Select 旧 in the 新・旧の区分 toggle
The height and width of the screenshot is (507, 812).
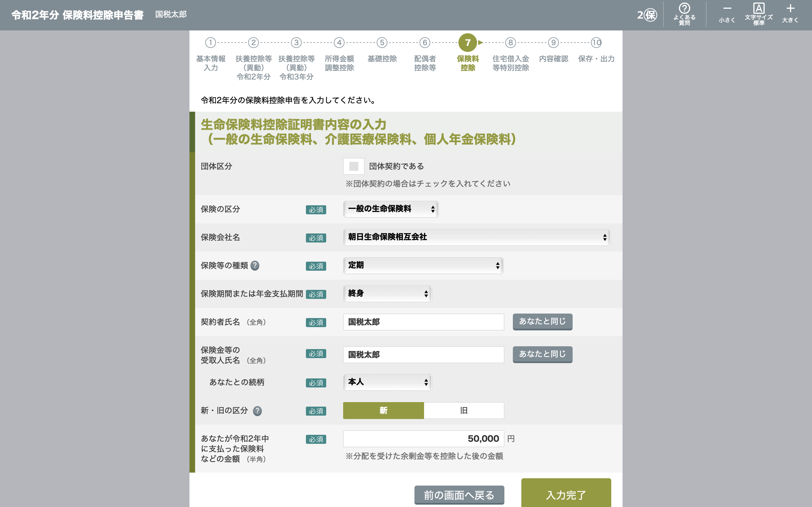point(464,411)
